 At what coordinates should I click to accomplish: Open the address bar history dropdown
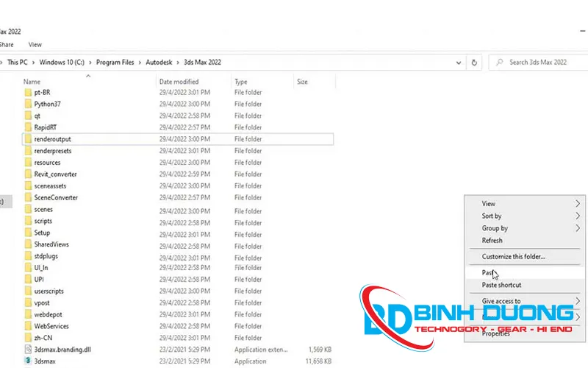(458, 63)
